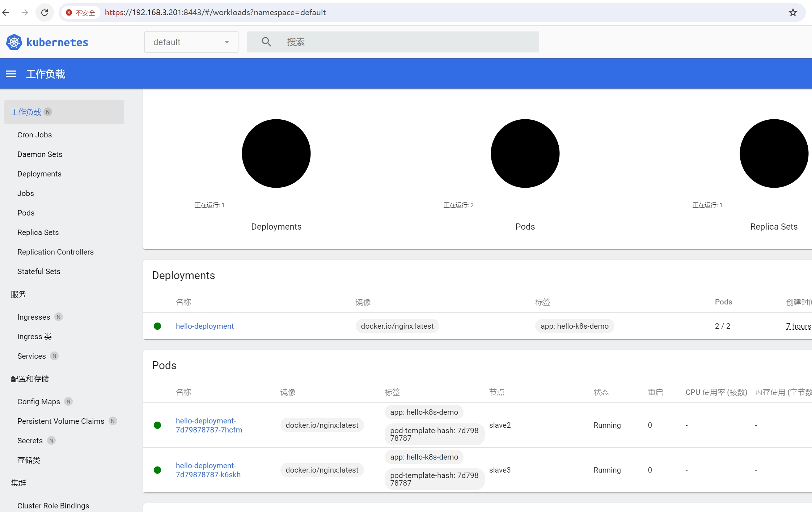Open Ingresses in the sidebar
This screenshot has width=812, height=512.
[x=34, y=317]
